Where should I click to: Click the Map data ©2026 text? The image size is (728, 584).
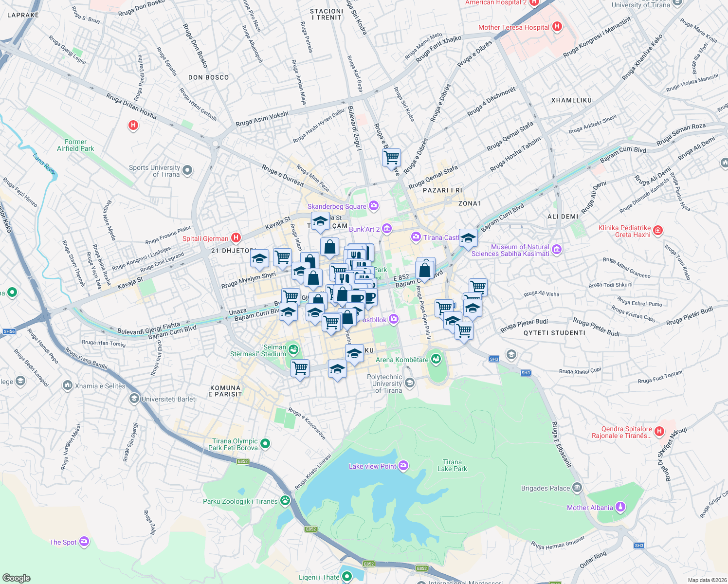(x=707, y=580)
